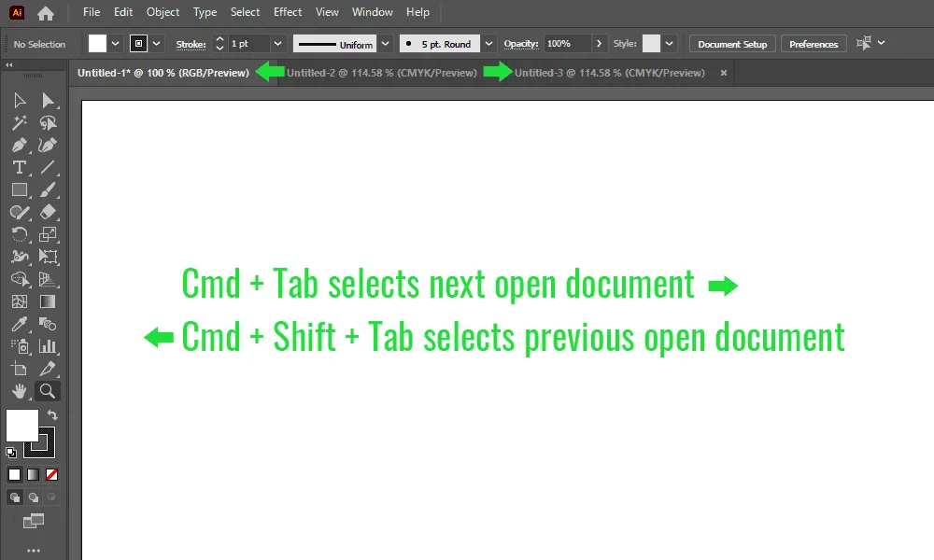Viewport: 934px width, 560px height.
Task: Select the Artboard tool
Action: tap(19, 369)
